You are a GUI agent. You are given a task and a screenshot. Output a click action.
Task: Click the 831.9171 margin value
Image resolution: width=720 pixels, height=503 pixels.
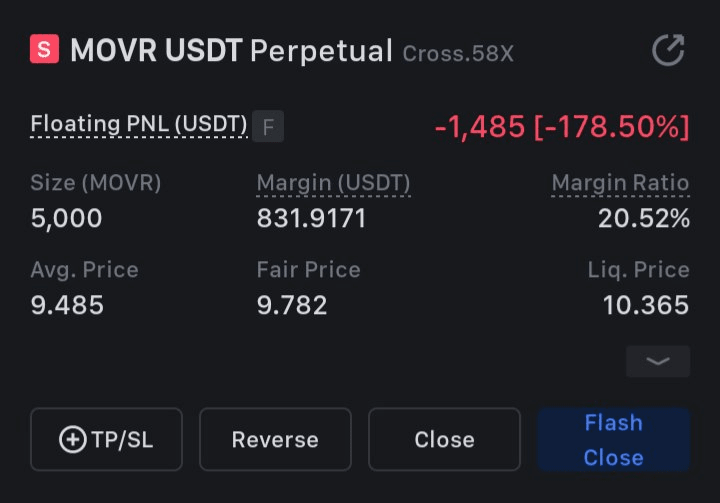pos(309,218)
